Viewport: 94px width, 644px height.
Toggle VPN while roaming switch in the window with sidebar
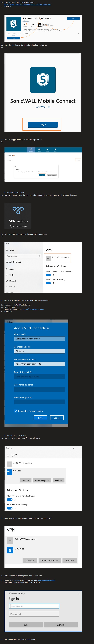click(48, 283)
